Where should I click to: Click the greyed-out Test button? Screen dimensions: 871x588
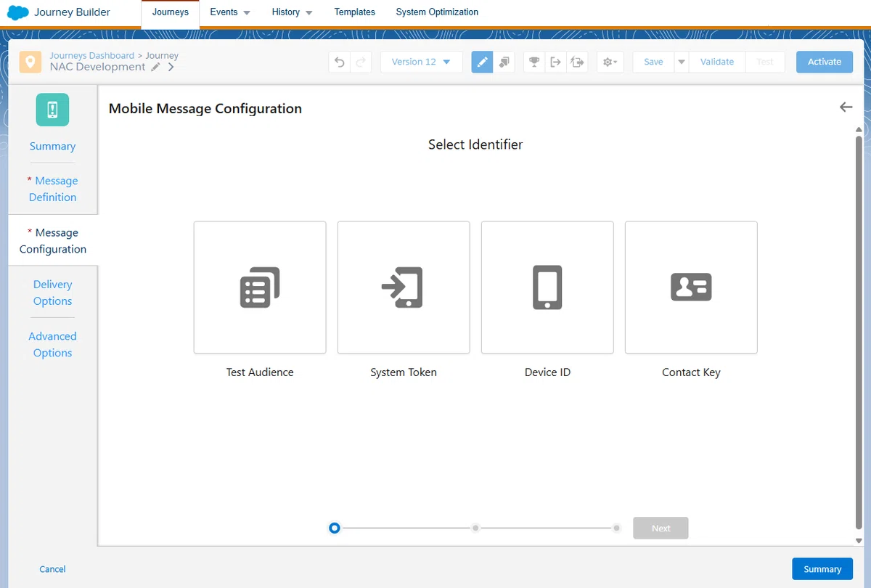765,62
